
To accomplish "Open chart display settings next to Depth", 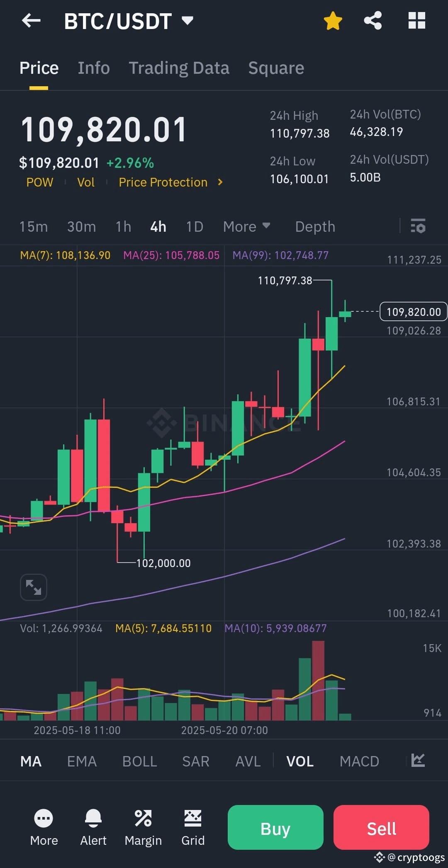I will pyautogui.click(x=418, y=226).
